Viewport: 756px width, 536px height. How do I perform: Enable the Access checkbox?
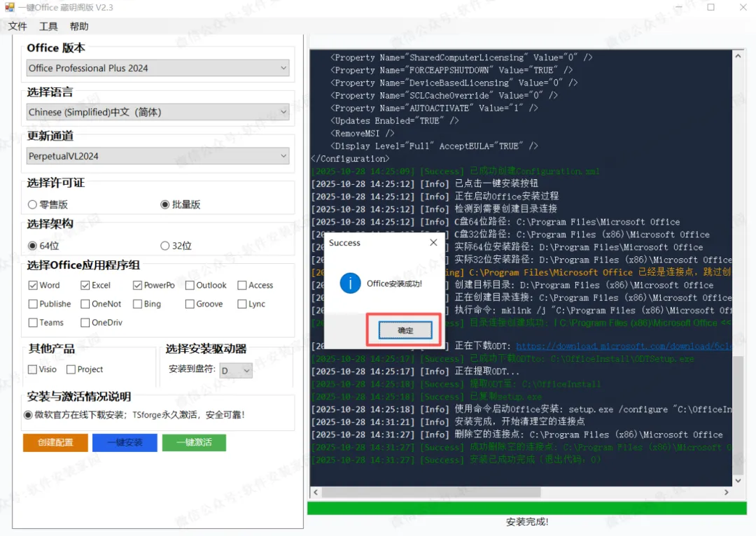point(242,285)
